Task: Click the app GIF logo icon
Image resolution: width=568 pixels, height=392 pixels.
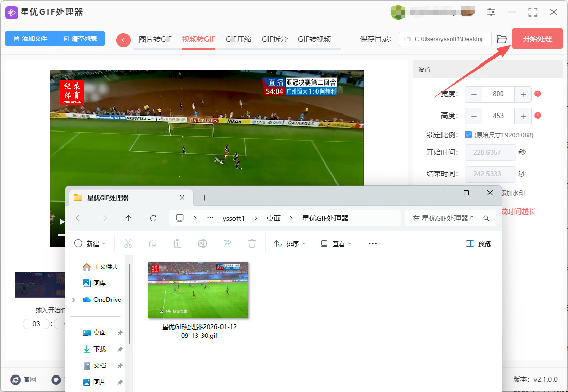Action: [11, 12]
